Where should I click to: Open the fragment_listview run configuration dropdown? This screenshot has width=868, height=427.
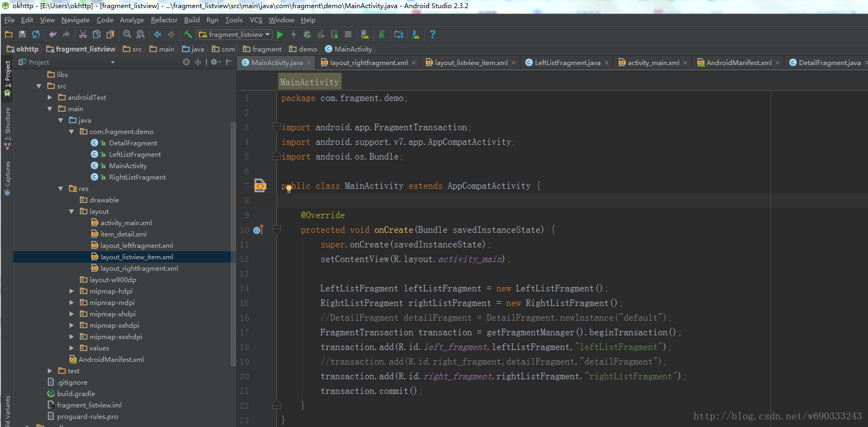tap(234, 34)
